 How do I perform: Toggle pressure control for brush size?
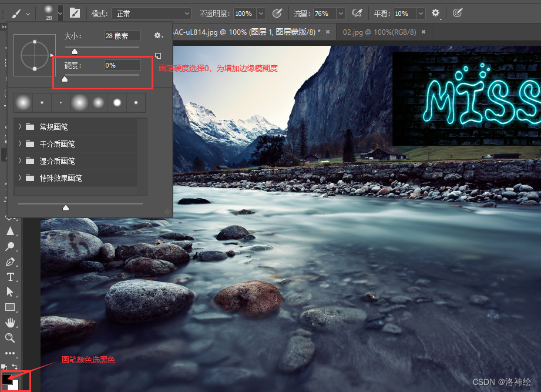pos(457,14)
